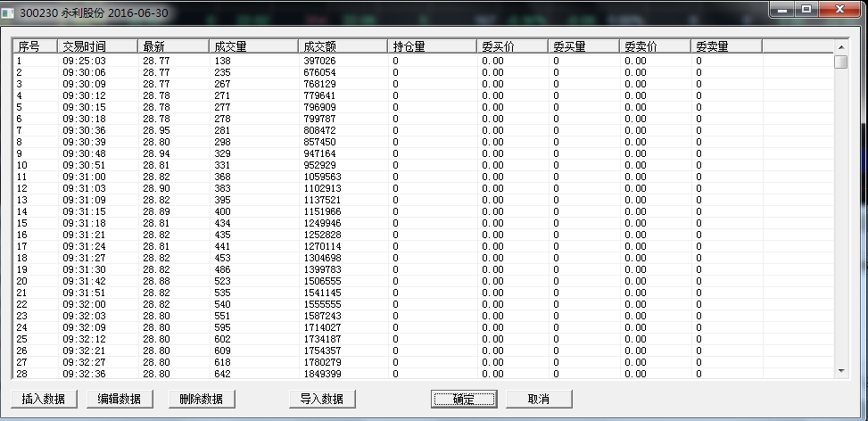The width and height of the screenshot is (868, 421).
Task: Click time 09:32:12 in row 25
Action: (x=84, y=340)
